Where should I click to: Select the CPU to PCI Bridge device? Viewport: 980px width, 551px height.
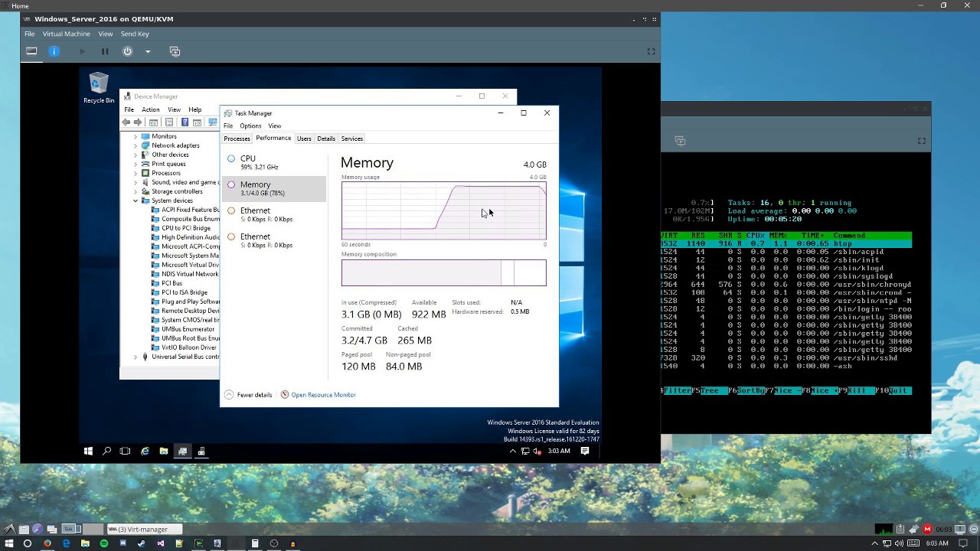pyautogui.click(x=181, y=228)
